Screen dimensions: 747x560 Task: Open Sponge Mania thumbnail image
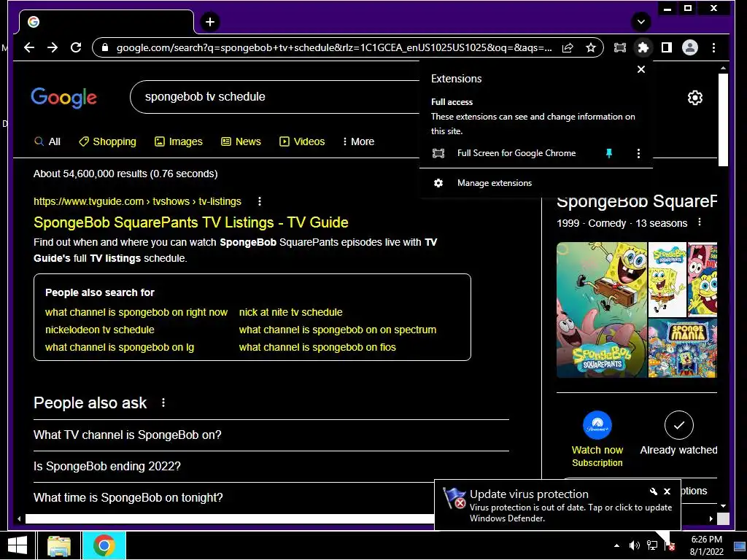[x=683, y=349]
